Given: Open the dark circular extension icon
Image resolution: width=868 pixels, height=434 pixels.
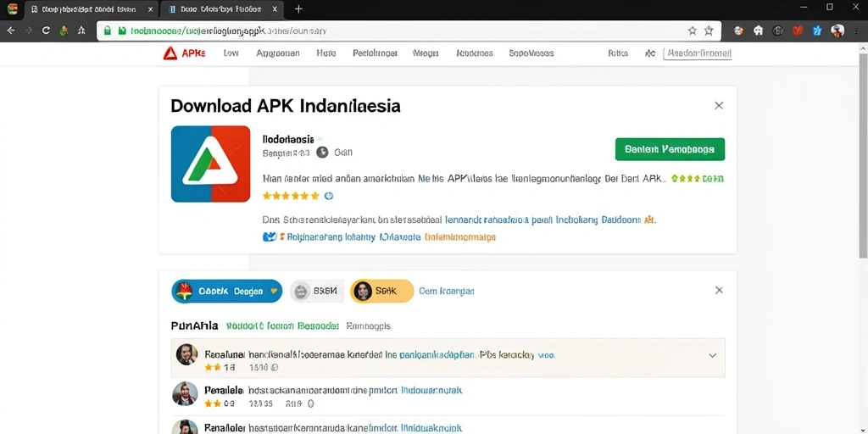Looking at the screenshot, I should (778, 31).
